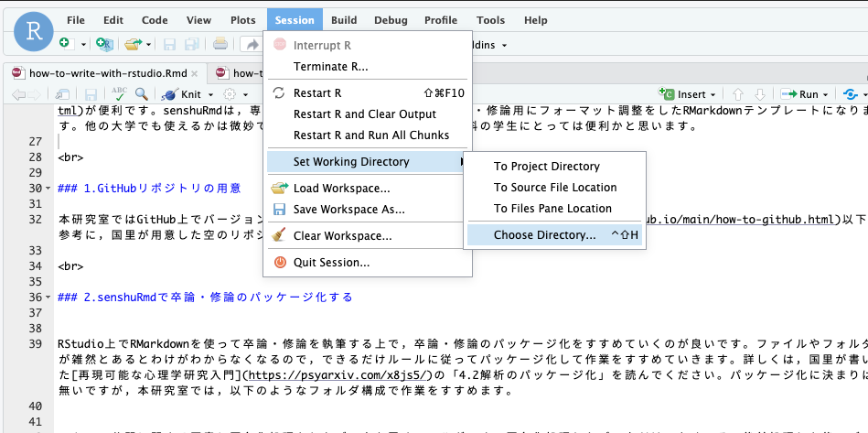This screenshot has height=433, width=868.
Task: Choose To Source File Location
Action: tap(555, 188)
